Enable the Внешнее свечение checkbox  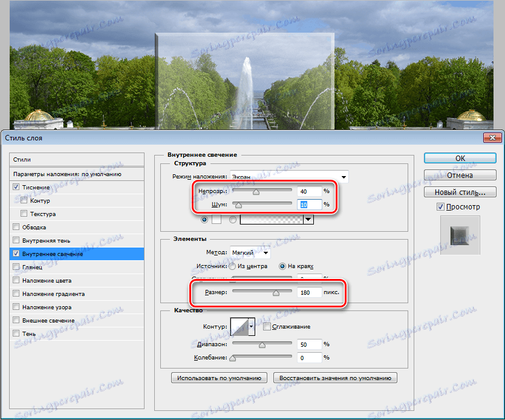(x=16, y=320)
